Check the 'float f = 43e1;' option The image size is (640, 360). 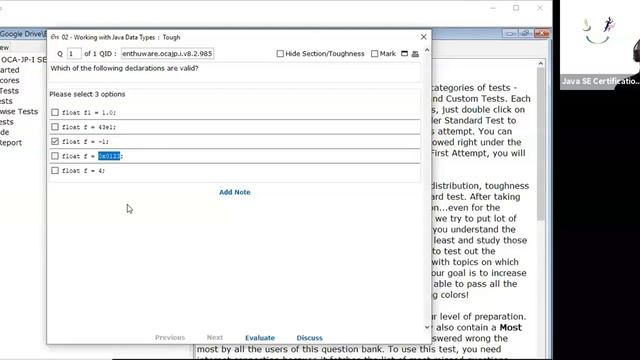(x=55, y=127)
